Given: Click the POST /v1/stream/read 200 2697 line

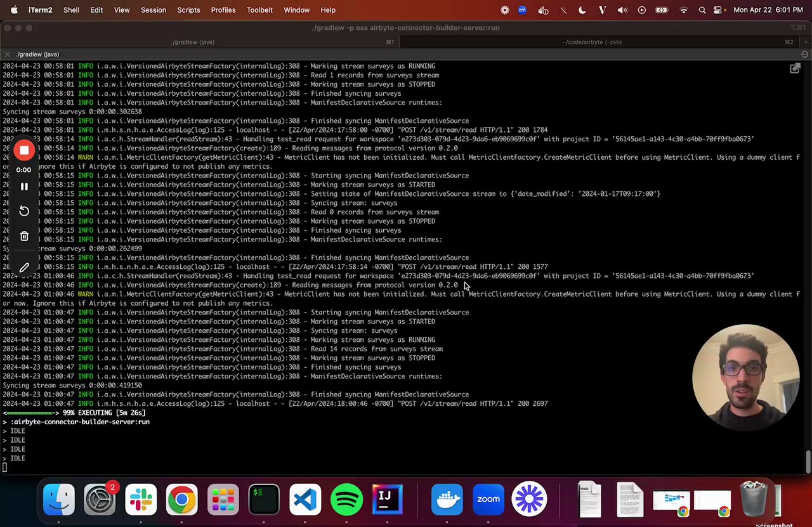Looking at the screenshot, I should click(275, 403).
